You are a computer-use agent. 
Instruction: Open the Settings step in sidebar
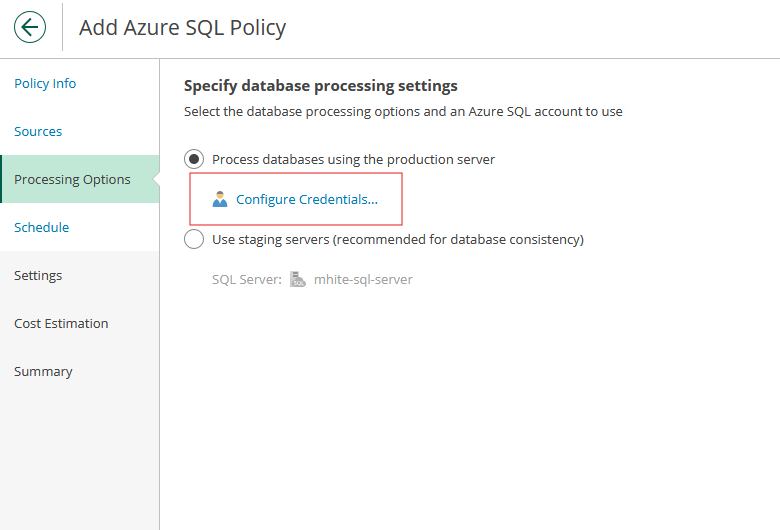(x=38, y=275)
